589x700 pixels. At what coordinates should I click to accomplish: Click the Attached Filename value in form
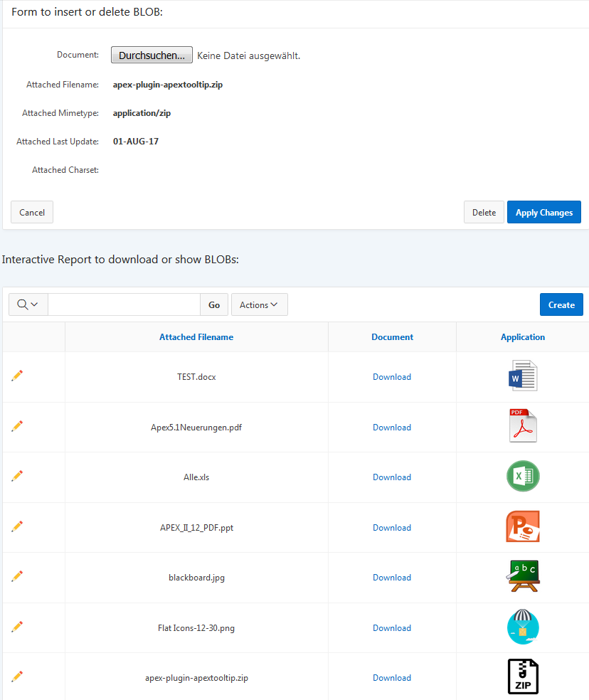tap(167, 85)
